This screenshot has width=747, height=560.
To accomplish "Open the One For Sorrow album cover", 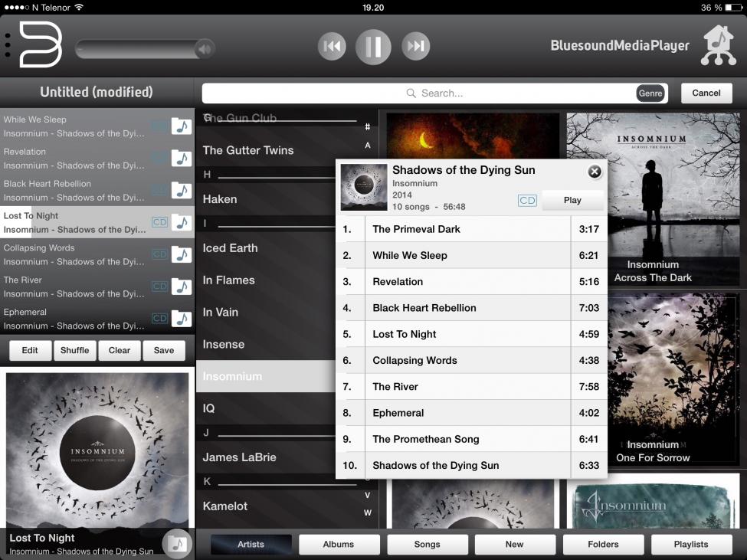I will [673, 379].
